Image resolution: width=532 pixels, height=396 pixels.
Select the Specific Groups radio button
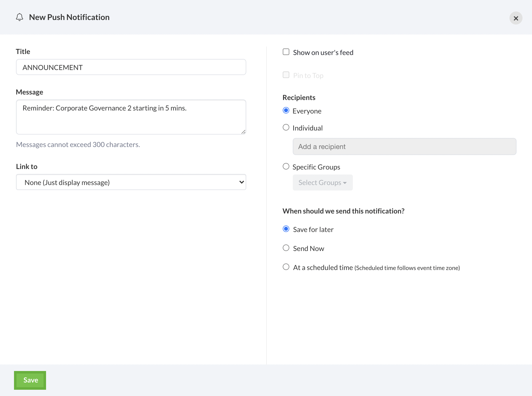pos(286,166)
